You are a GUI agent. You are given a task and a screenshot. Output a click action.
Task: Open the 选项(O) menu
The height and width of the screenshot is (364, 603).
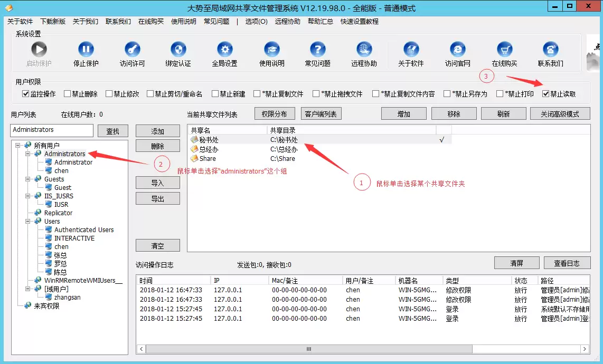click(x=257, y=22)
